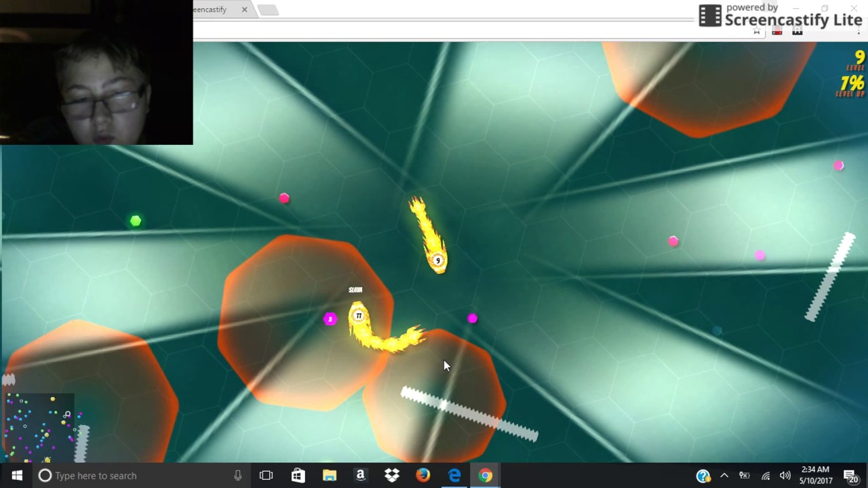Screen dimensions: 868x488
Task: Click the red extension icon in Chrome toolbar
Action: point(777,31)
